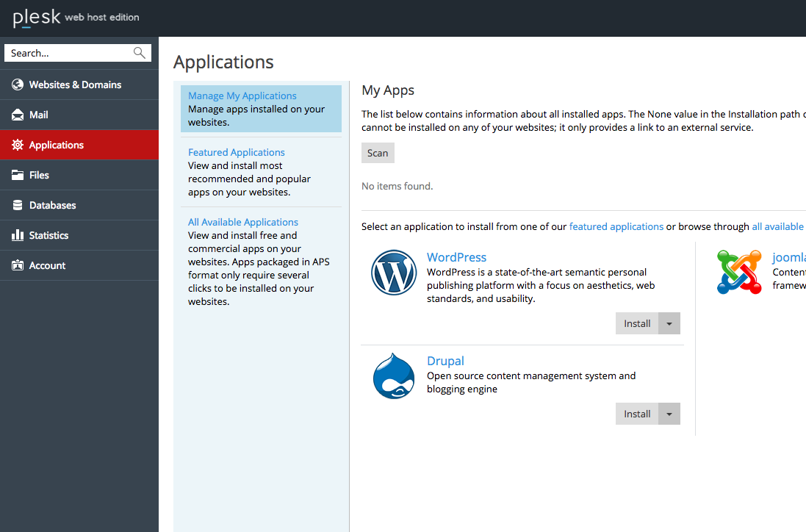Screen dimensions: 806x532
Task: Open the Databases section
Action: [79, 205]
